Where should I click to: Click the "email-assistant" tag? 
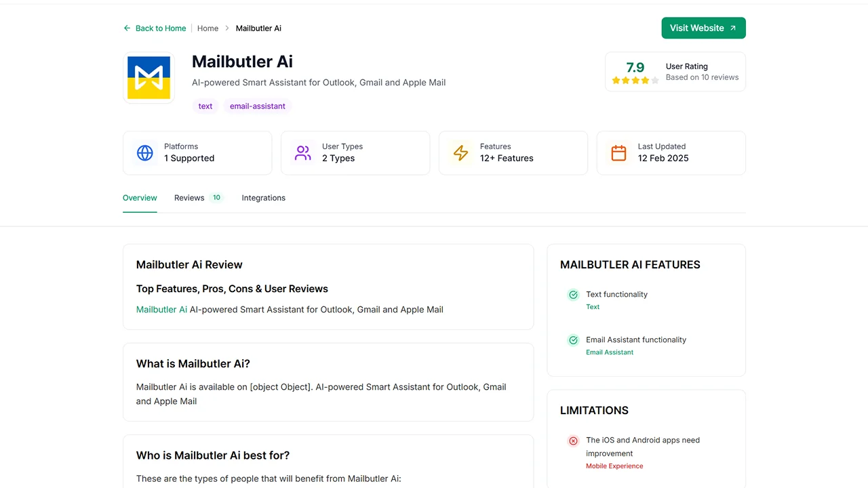coord(258,106)
